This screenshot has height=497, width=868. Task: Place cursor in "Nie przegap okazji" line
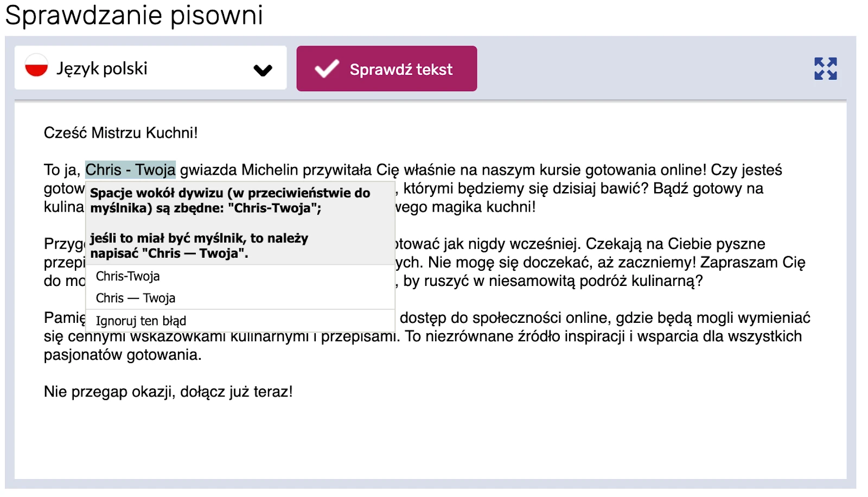pyautogui.click(x=168, y=392)
